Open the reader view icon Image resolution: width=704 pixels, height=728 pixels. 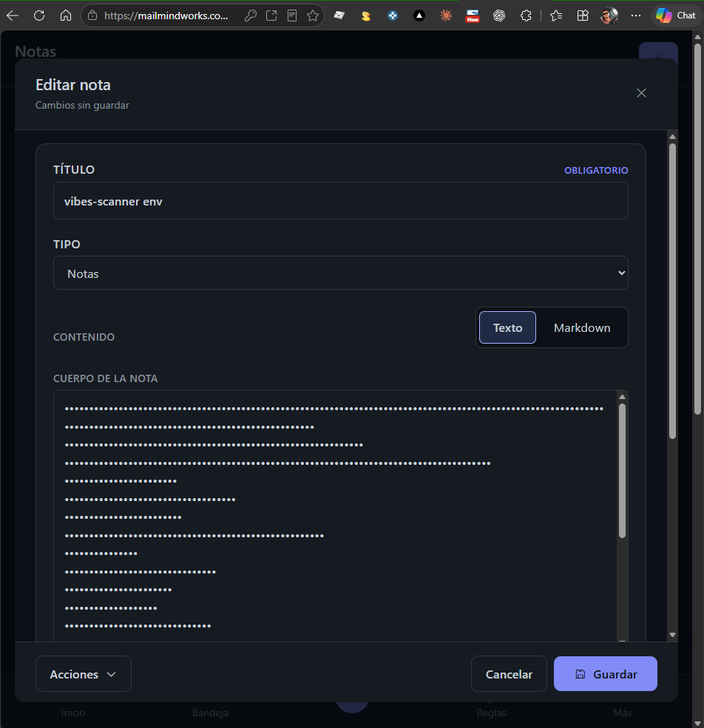coord(292,16)
